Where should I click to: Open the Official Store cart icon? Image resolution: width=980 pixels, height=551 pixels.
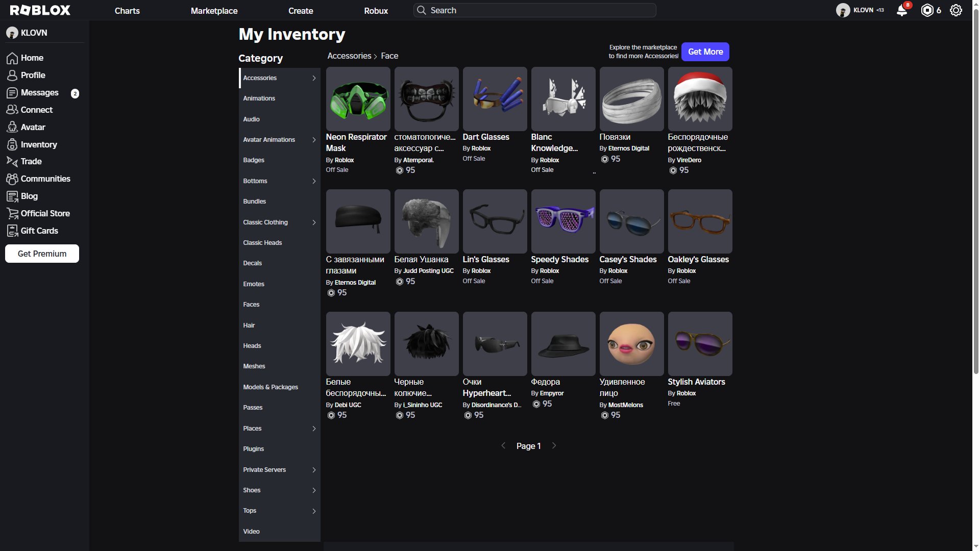pos(12,213)
